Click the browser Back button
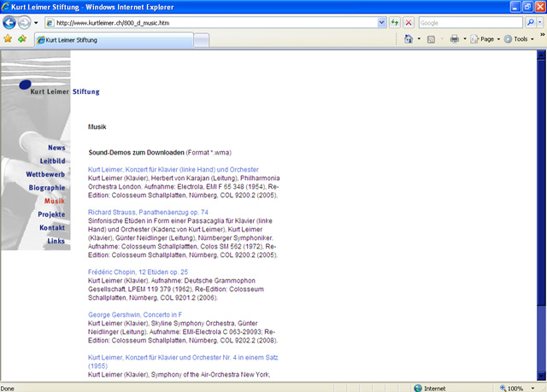The image size is (547, 392). pyautogui.click(x=9, y=22)
